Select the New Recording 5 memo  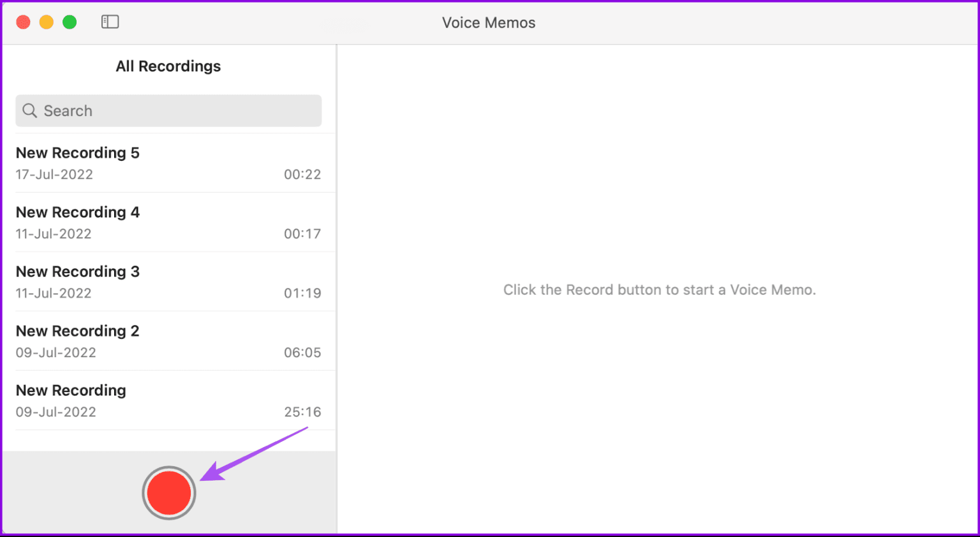coord(168,163)
